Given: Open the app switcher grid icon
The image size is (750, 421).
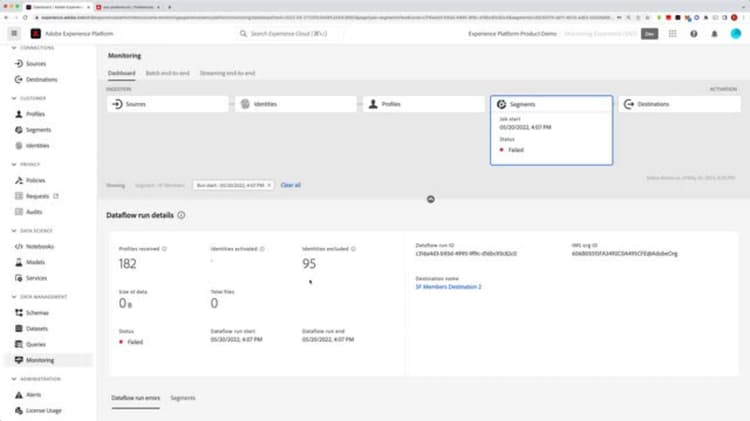Looking at the screenshot, I should pyautogui.click(x=673, y=33).
